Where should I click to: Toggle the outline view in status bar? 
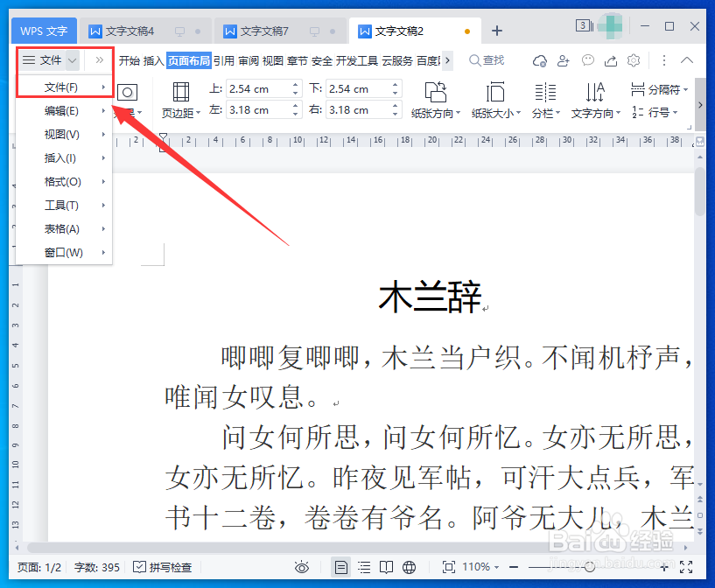364,567
